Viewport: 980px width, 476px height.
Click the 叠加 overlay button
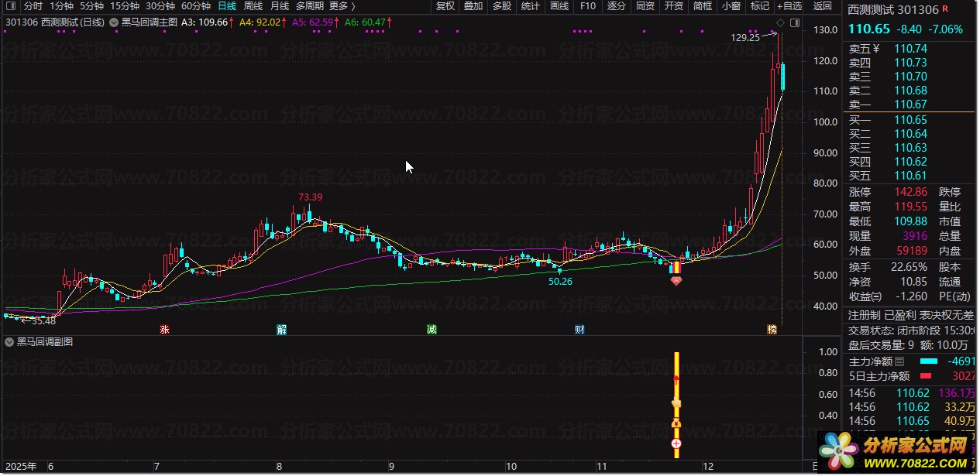pyautogui.click(x=473, y=6)
